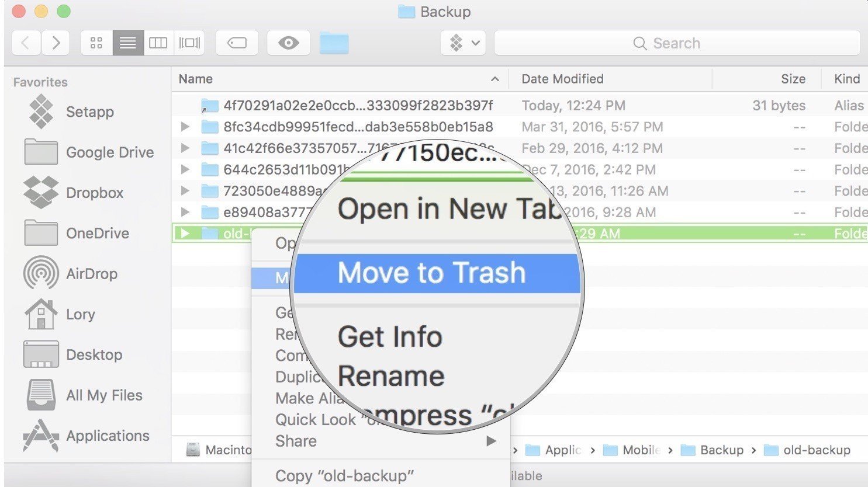The image size is (868, 487).
Task: Click the Feb 29, 2016, 4:12 PM date
Action: [592, 148]
